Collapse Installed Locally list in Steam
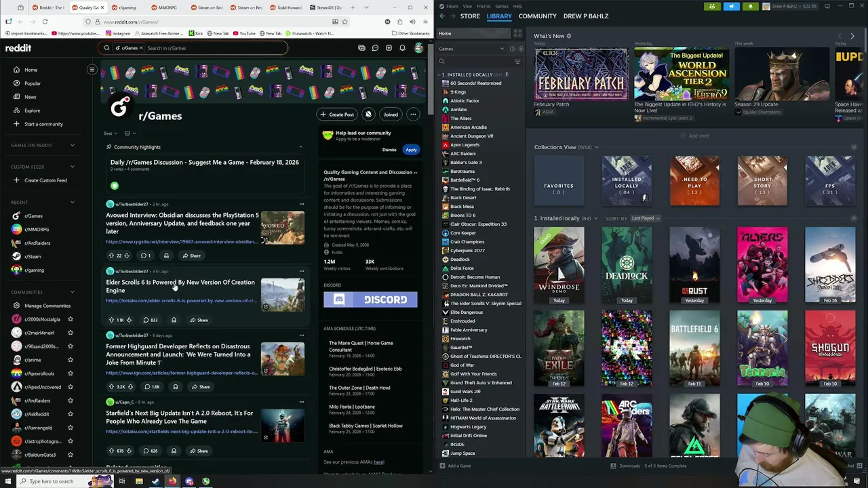 440,75
